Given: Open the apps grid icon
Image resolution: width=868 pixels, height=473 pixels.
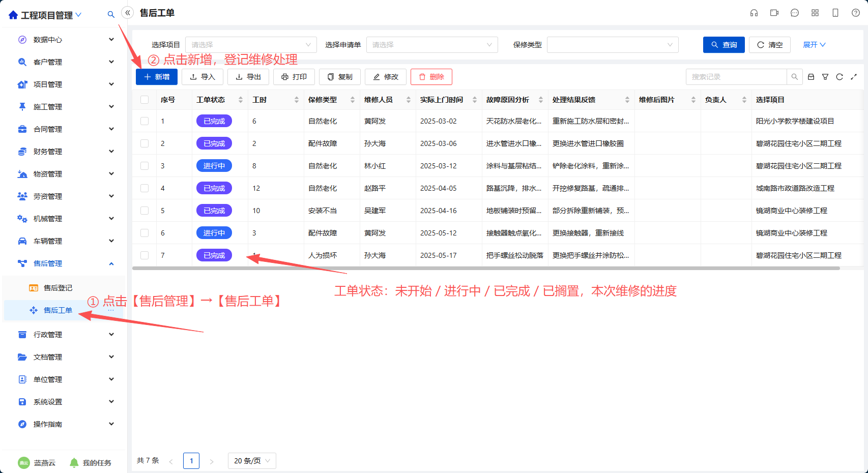Looking at the screenshot, I should coord(815,13).
